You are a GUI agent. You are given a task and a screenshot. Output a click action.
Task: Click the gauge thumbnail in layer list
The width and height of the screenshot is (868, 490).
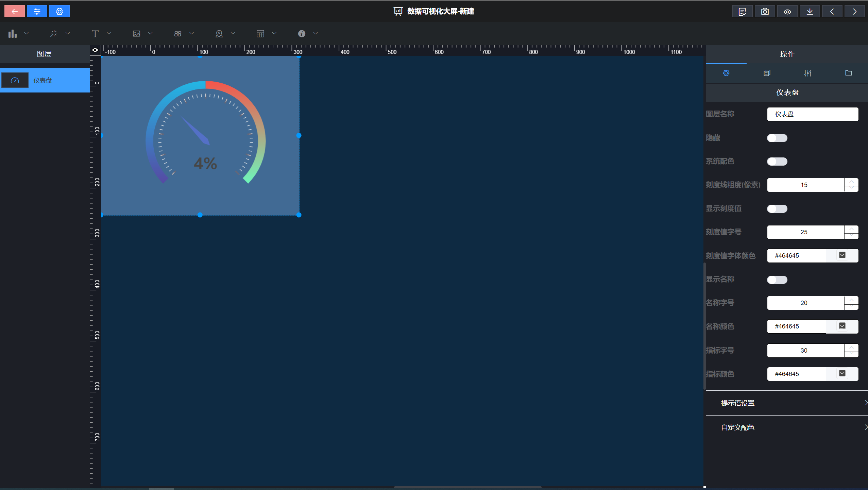(x=15, y=80)
